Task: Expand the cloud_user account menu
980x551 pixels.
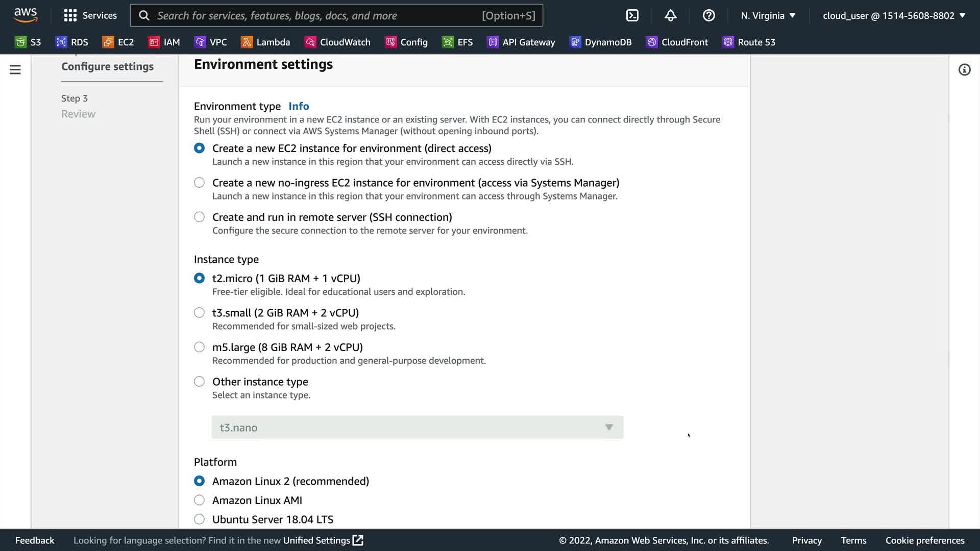Action: (x=894, y=15)
